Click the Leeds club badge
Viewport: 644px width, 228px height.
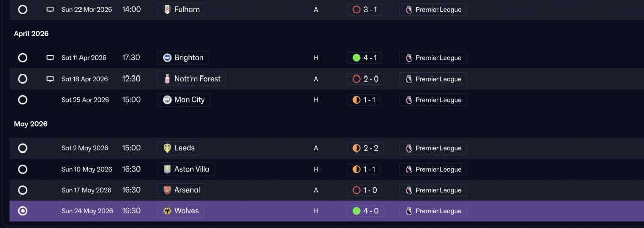pyautogui.click(x=167, y=148)
